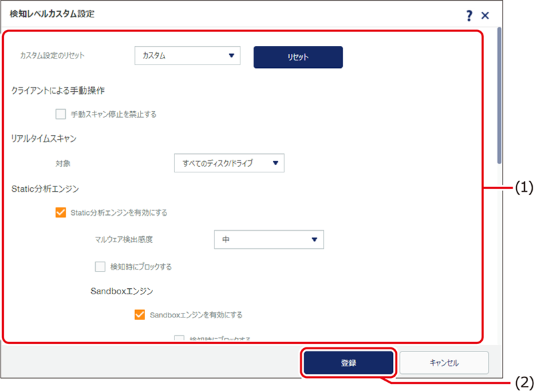Uncheck Static分析エンジンを有効にする
Screen dimensions: 536x392
point(61,212)
